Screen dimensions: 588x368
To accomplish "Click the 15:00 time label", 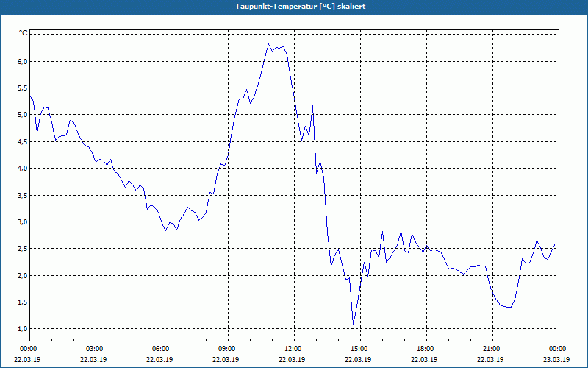I will (360, 349).
